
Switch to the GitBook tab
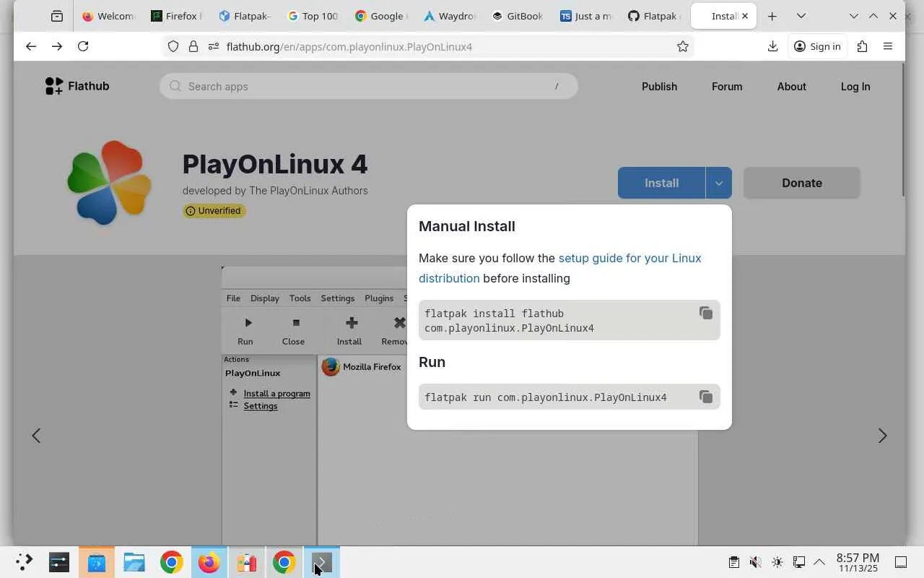click(x=518, y=16)
